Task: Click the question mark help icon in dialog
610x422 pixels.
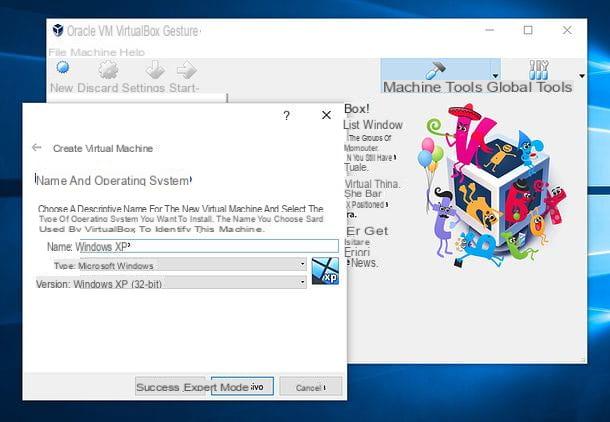Action: tap(286, 116)
